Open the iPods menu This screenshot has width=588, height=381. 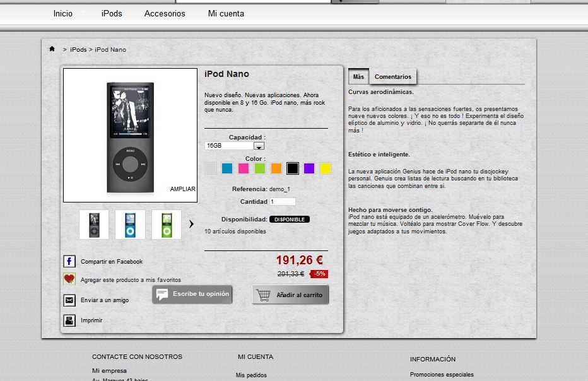112,13
